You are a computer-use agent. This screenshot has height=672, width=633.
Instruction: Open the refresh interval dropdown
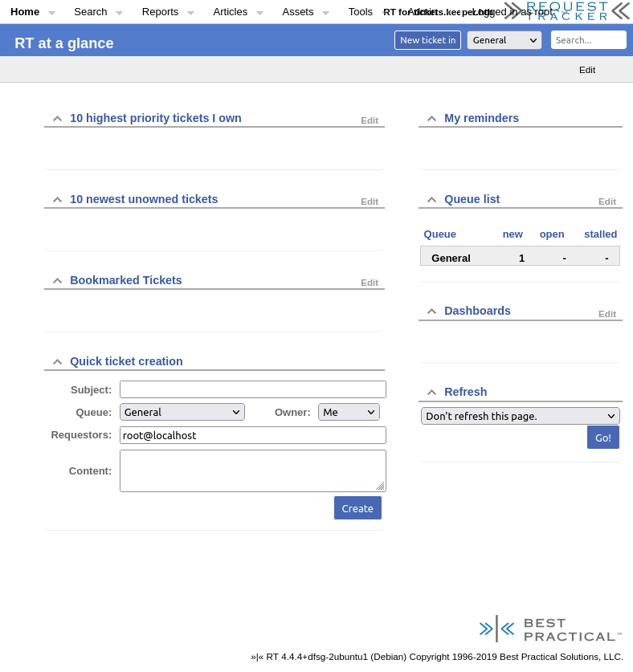520,416
